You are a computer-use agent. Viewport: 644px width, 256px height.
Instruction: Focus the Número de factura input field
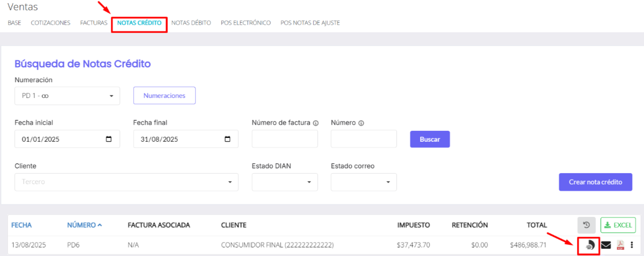click(284, 139)
